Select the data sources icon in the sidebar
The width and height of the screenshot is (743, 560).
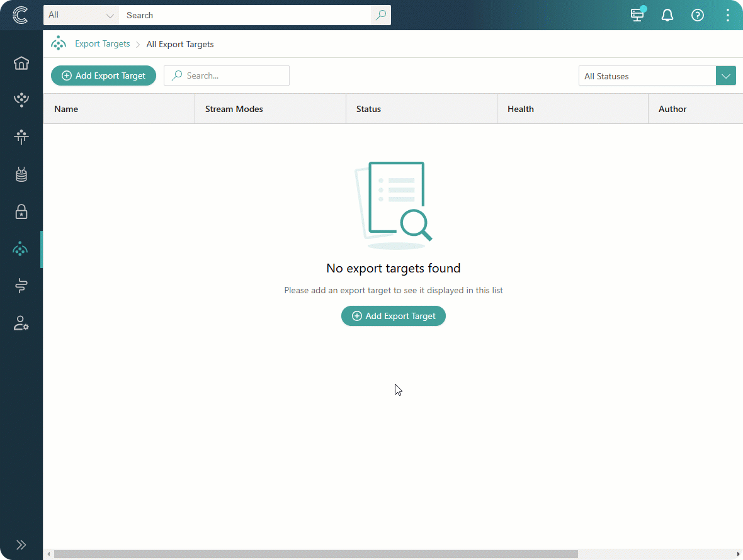[x=21, y=99]
